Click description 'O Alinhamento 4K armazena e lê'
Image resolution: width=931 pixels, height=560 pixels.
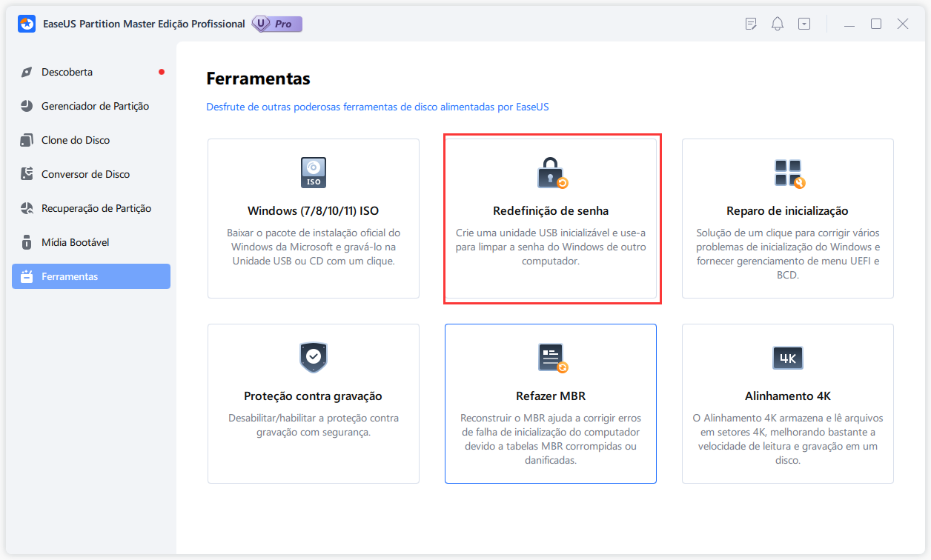[x=788, y=439]
